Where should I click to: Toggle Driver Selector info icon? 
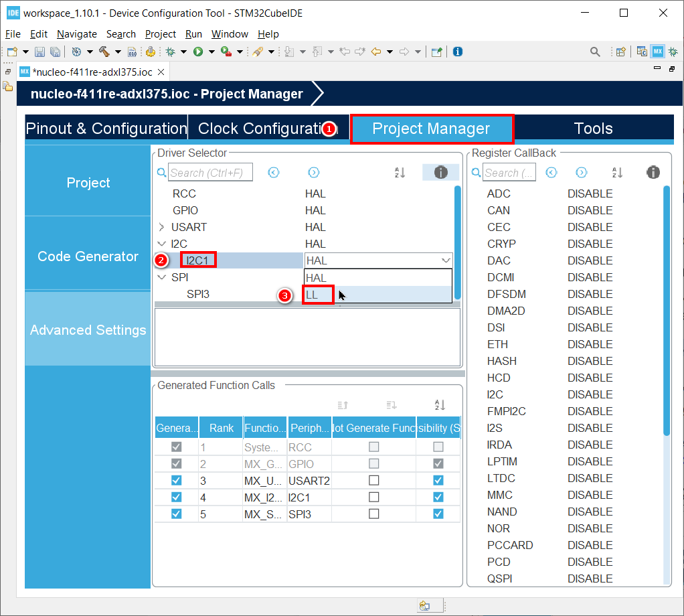[440, 172]
